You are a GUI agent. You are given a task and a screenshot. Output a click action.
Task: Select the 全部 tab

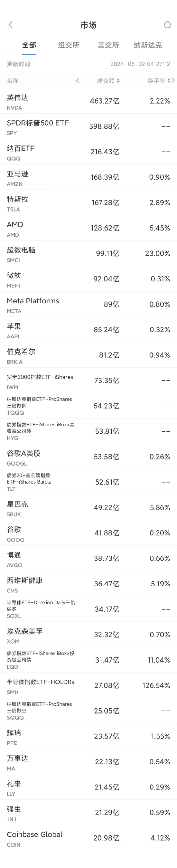tap(29, 45)
